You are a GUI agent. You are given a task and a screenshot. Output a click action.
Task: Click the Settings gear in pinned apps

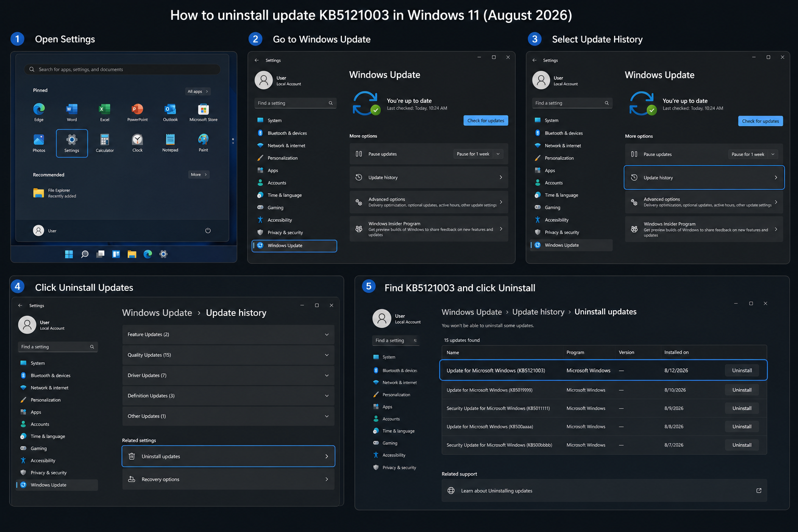72,143
